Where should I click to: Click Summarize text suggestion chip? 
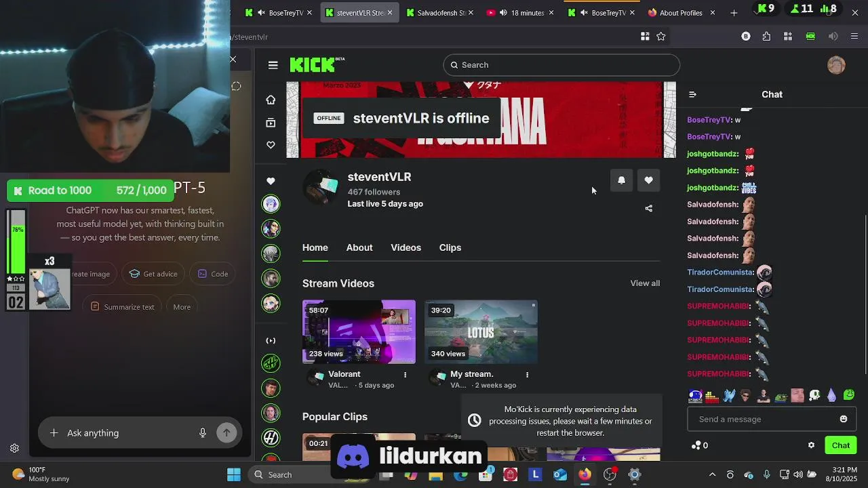[123, 307]
